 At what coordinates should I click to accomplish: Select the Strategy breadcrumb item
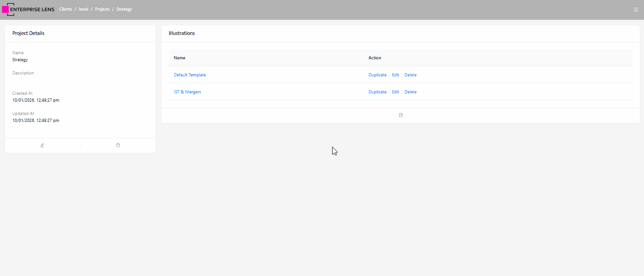124,9
